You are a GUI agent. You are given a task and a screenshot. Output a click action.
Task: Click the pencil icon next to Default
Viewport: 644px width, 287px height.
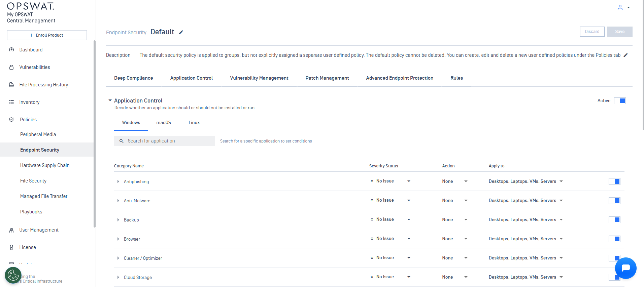point(181,32)
